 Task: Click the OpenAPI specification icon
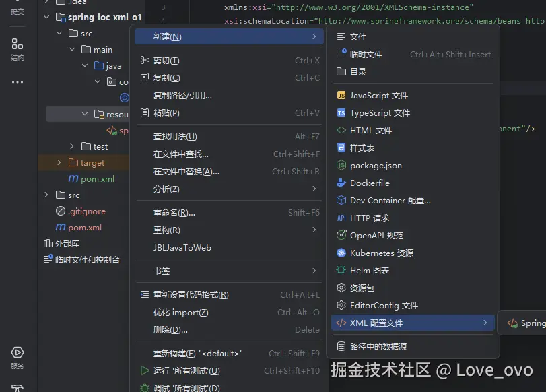click(x=341, y=235)
